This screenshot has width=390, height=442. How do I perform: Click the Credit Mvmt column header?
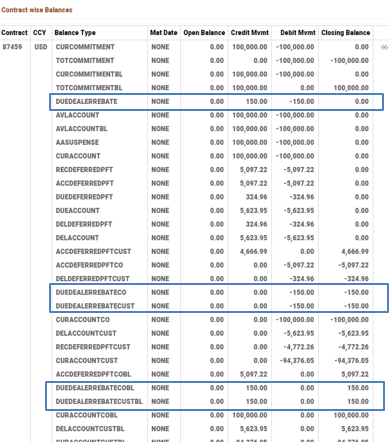(250, 33)
